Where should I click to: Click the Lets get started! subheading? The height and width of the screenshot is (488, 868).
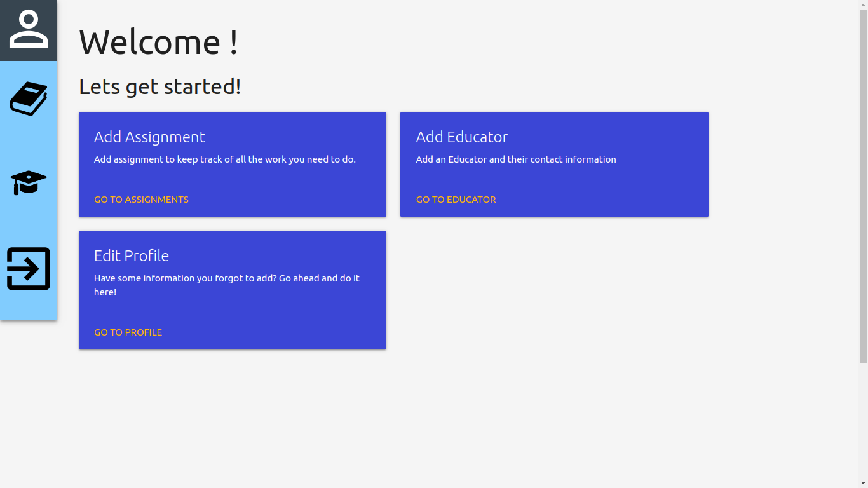coord(160,86)
